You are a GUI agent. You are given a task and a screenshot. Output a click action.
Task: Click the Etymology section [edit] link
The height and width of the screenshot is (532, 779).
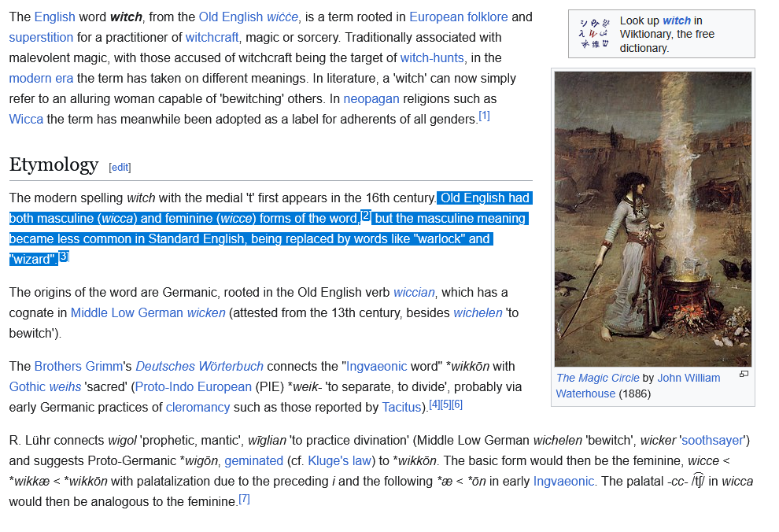pyautogui.click(x=120, y=168)
